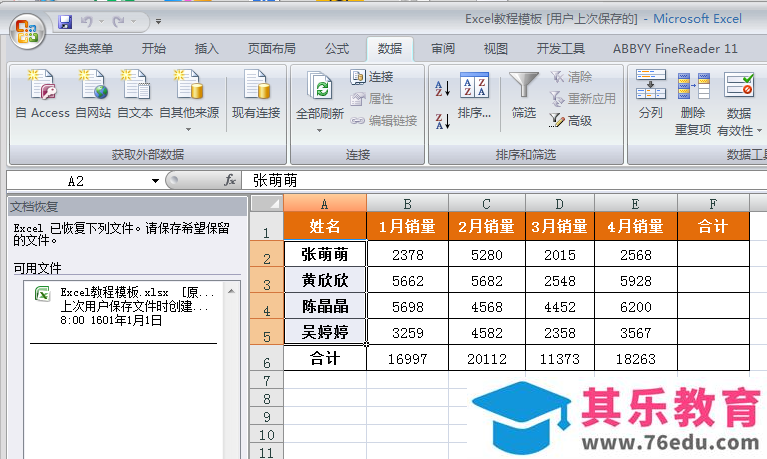
Task: Select the total cell 20112
Action: click(487, 358)
